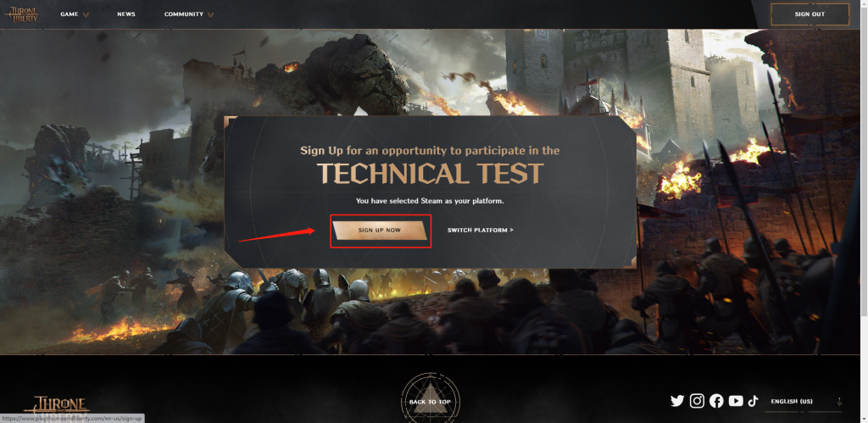Click the SIGN OUT button
The image size is (868, 423).
pyautogui.click(x=810, y=14)
